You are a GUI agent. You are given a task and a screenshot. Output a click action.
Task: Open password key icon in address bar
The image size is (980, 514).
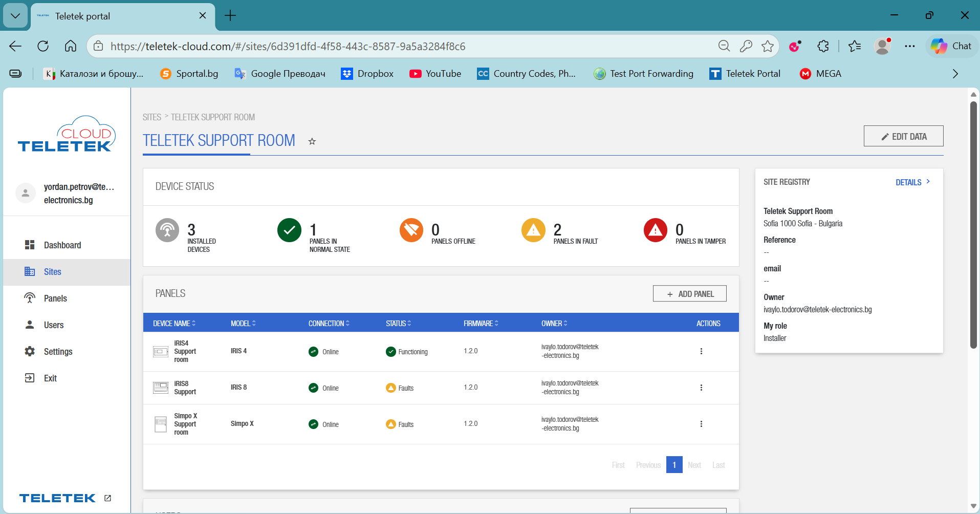[746, 46]
